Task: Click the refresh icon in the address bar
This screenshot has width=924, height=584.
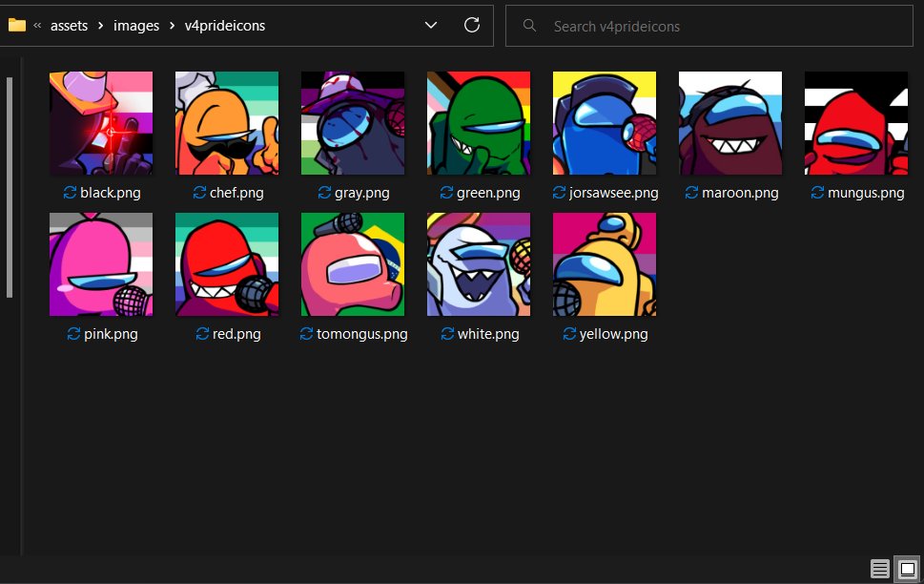Action: click(471, 25)
